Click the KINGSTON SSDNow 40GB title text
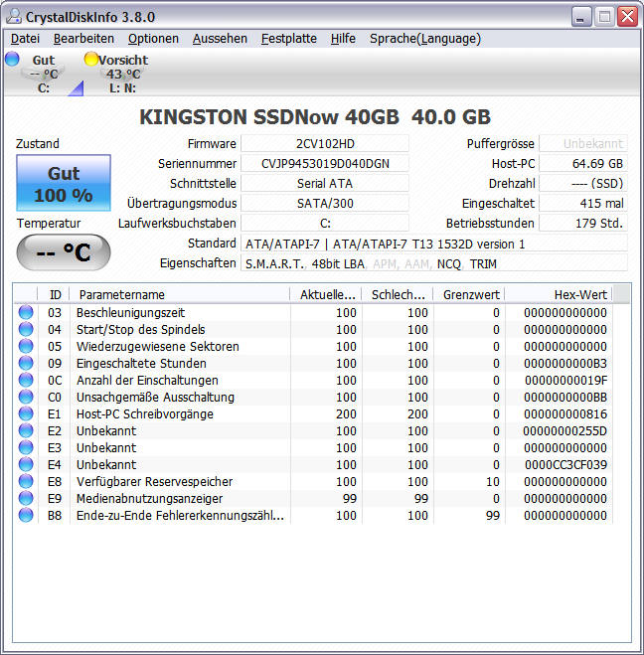The height and width of the screenshot is (655, 644). (x=315, y=117)
